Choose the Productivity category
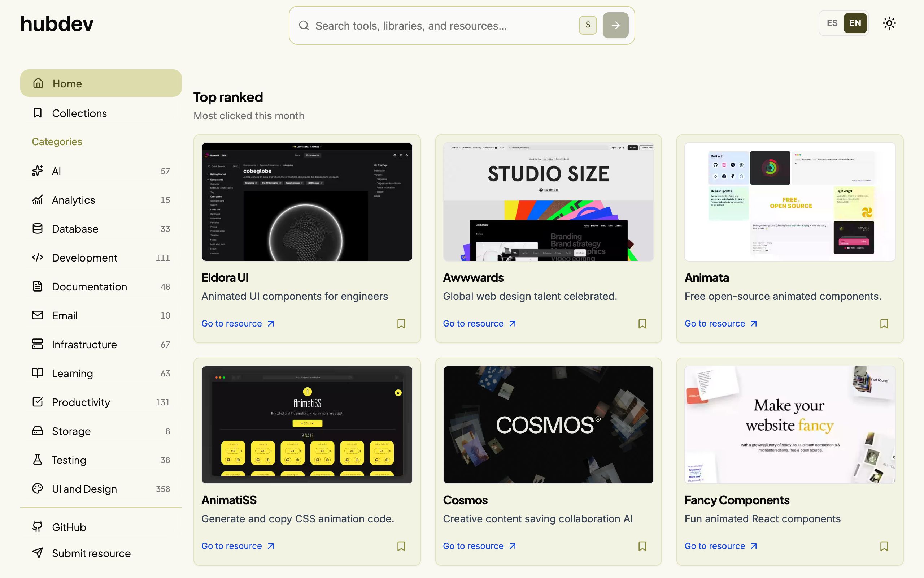This screenshot has width=924, height=578. tap(101, 402)
